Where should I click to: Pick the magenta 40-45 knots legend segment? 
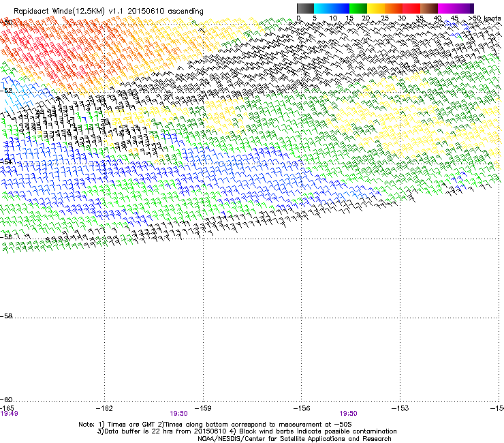click(447, 8)
